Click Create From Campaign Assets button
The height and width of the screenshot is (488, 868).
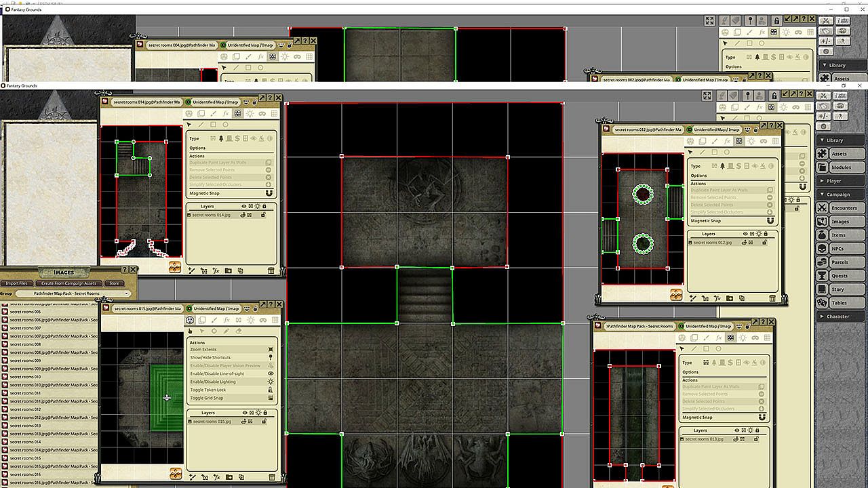[x=68, y=283]
